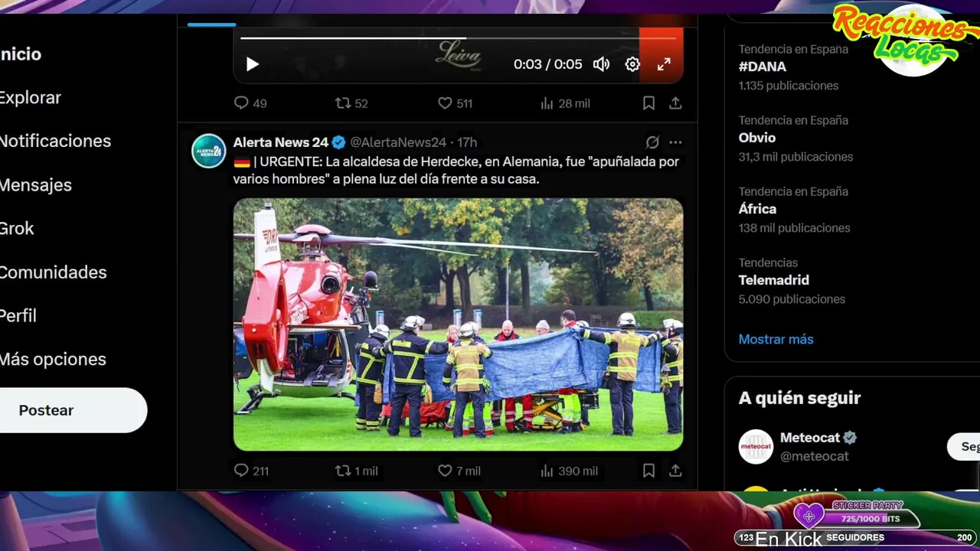980x551 pixels.
Task: Open video settings gear icon
Action: click(x=632, y=64)
